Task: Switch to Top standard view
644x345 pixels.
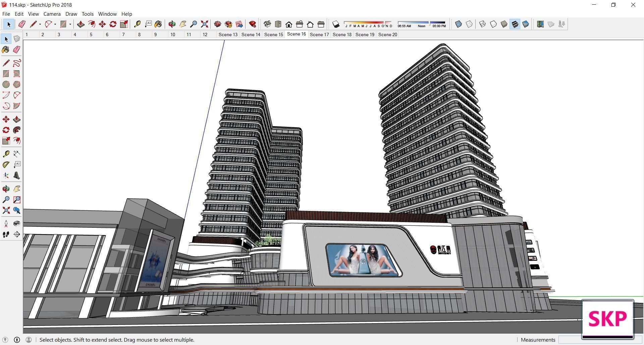Action: [278, 24]
